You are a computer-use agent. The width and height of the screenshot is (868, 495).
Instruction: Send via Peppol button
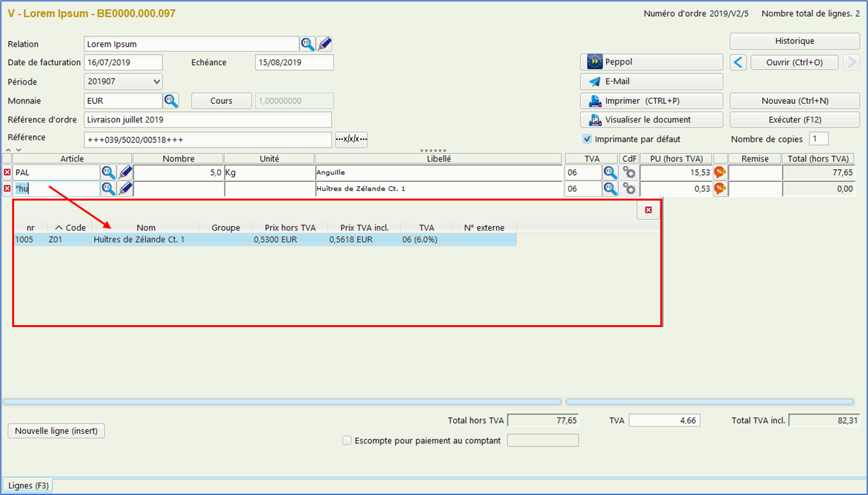(651, 62)
